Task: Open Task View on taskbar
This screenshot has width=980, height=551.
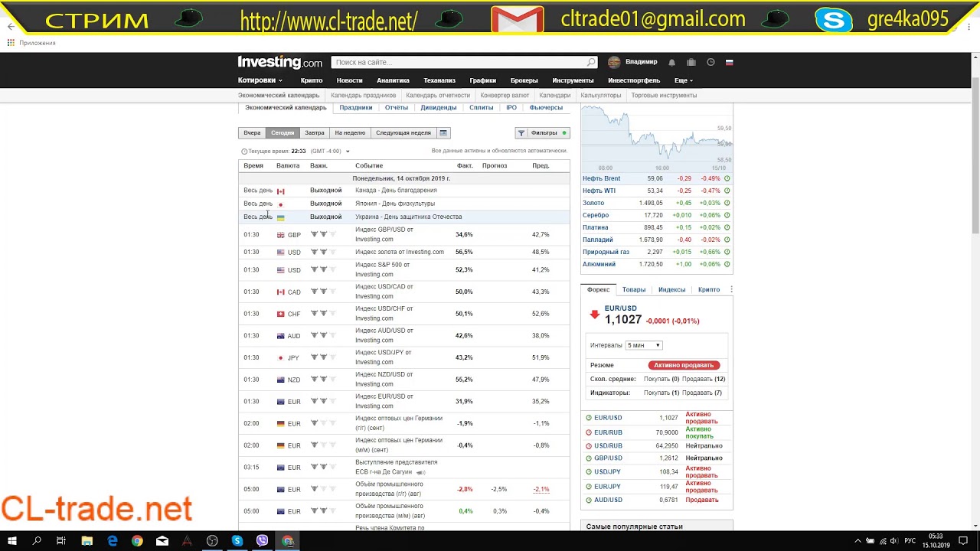Action: (61, 541)
